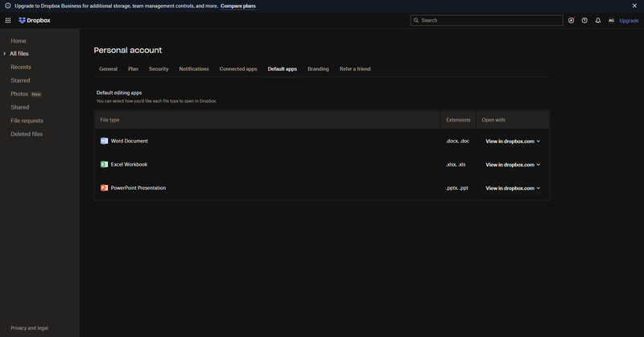Click the Word Document file icon
This screenshot has height=337, width=644.
pyautogui.click(x=104, y=141)
